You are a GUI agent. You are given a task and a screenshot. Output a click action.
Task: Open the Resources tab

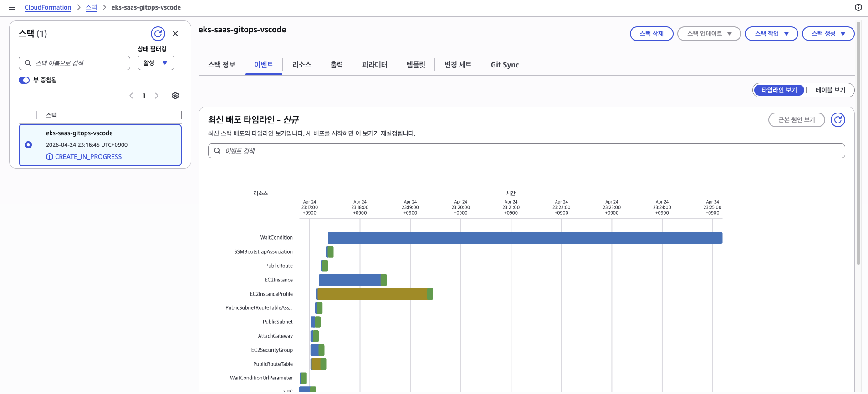(301, 65)
